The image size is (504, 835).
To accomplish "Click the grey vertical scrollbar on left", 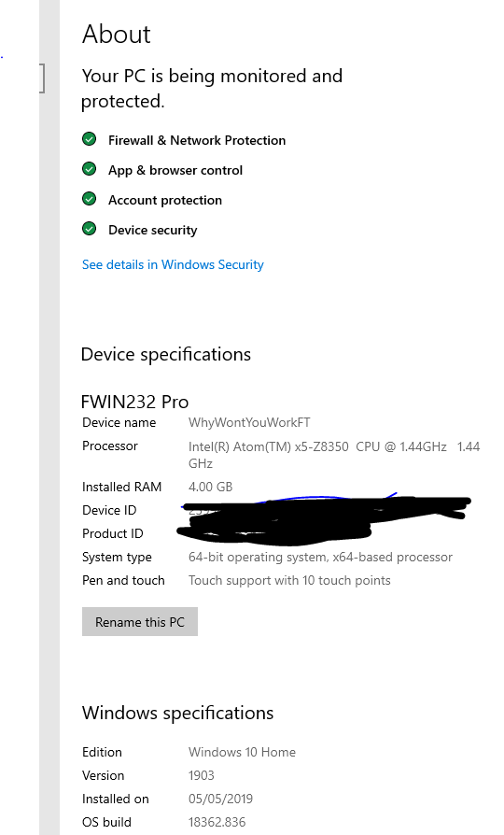I will pos(49,417).
